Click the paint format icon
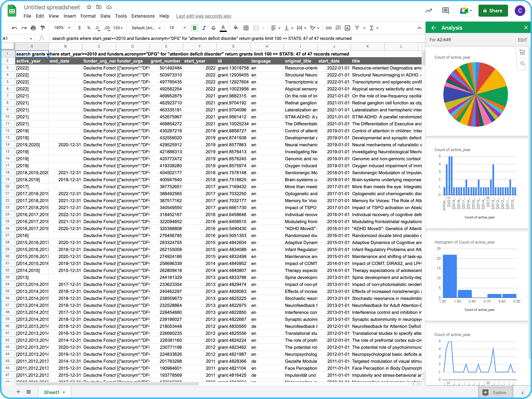Image resolution: width=532 pixels, height=399 pixels. pyautogui.click(x=43, y=28)
